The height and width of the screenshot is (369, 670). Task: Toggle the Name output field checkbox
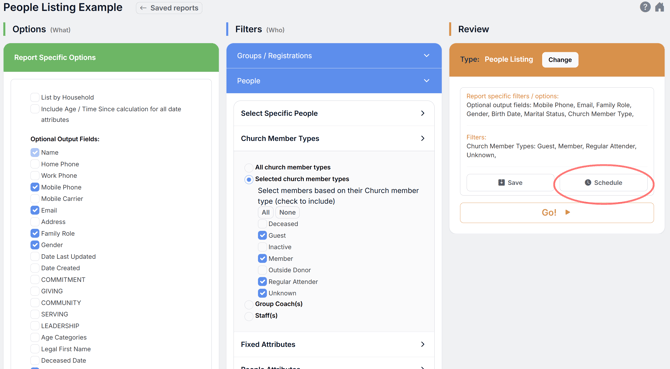(35, 152)
